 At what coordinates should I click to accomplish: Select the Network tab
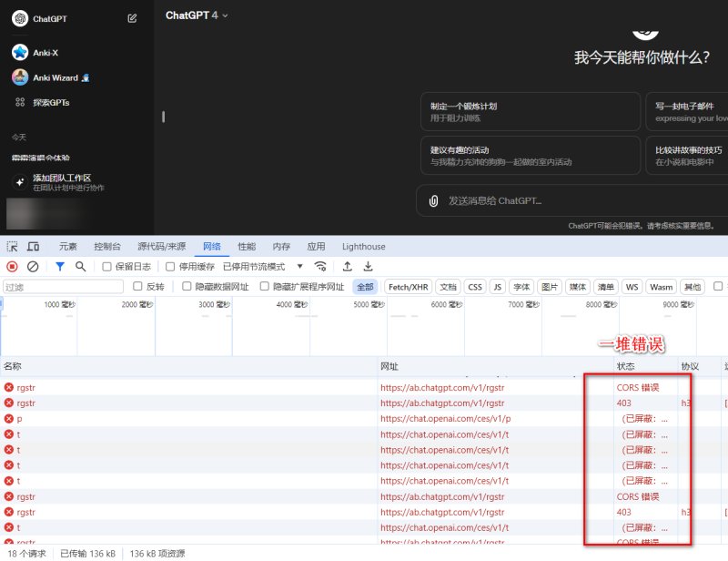212,246
